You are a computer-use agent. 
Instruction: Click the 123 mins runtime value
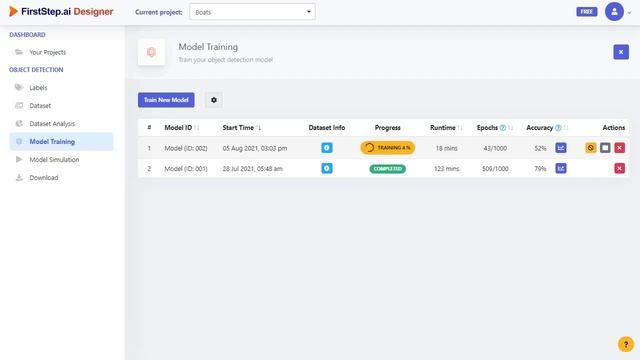[x=447, y=169]
